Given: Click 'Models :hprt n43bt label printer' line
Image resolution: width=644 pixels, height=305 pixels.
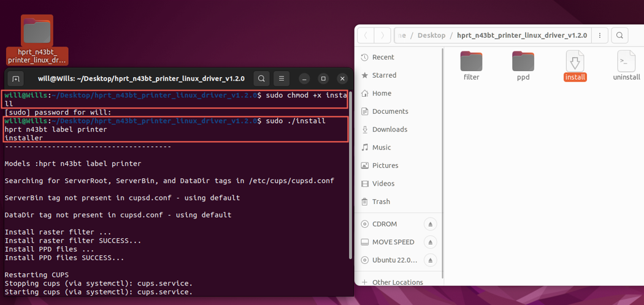Looking at the screenshot, I should tap(73, 164).
